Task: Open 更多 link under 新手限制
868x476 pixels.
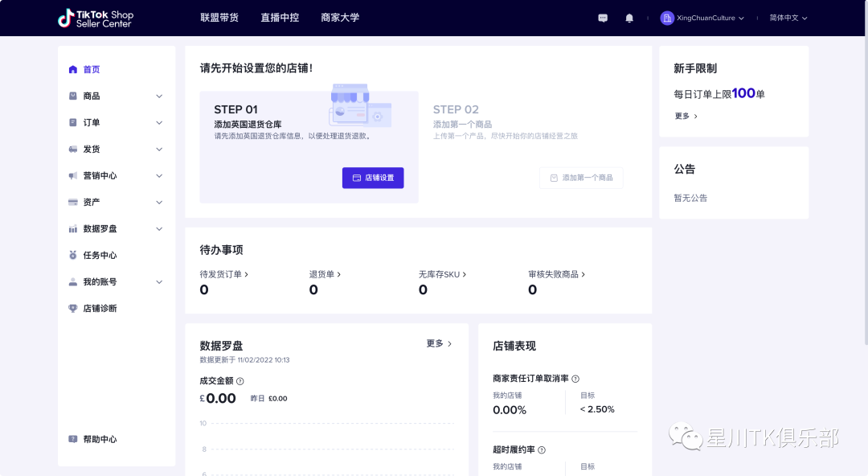Action: 685,115
